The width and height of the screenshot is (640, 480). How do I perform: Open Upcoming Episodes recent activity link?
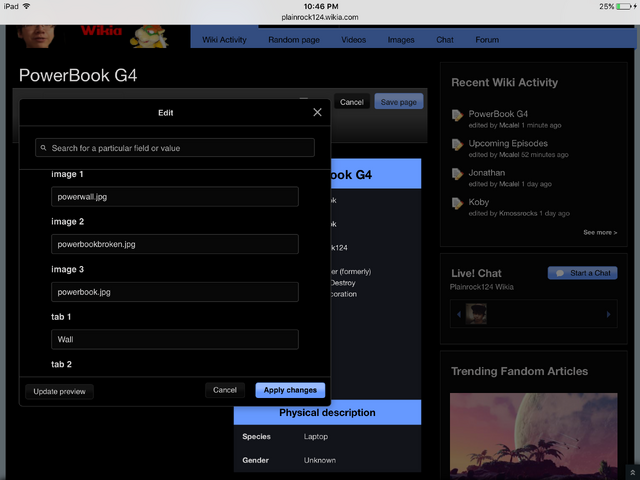pyautogui.click(x=508, y=143)
